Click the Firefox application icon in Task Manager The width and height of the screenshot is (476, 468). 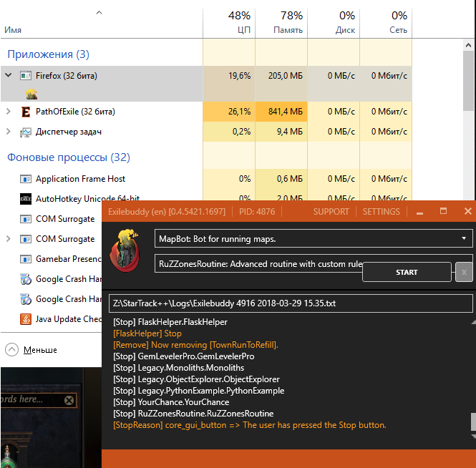pyautogui.click(x=26, y=76)
